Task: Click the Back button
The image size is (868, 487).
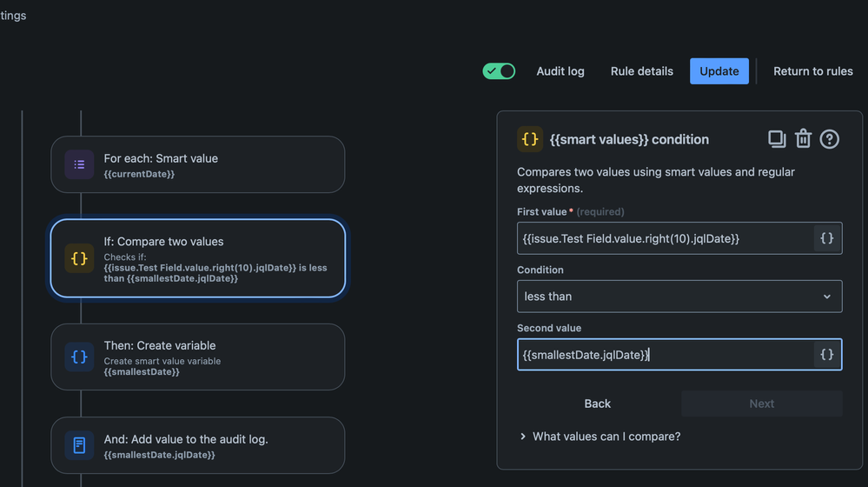Action: (x=597, y=404)
